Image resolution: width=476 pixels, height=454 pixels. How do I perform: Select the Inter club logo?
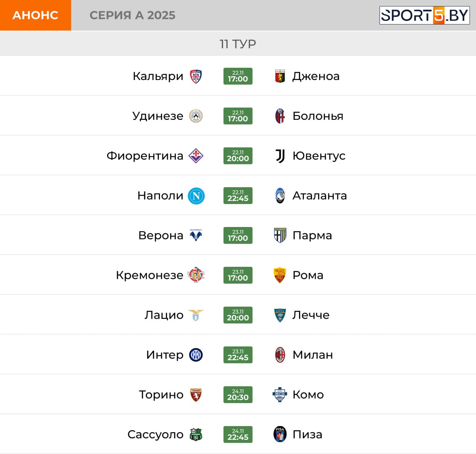pos(196,355)
